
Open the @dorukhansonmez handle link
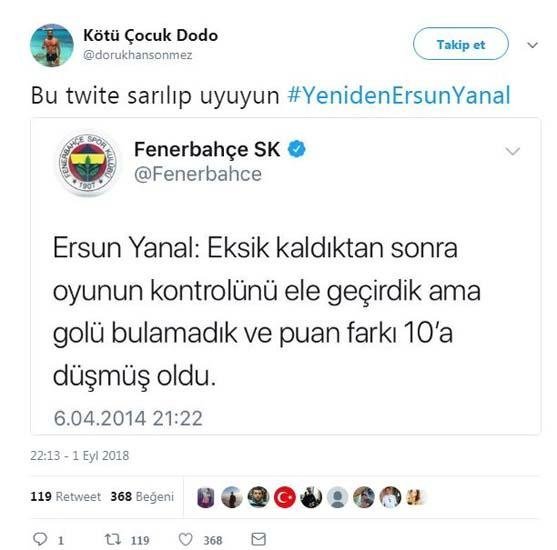(137, 55)
